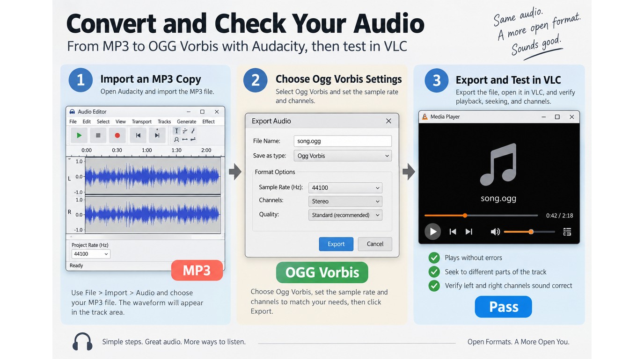
Task: Open the Project Rate 44100 dropdown
Action: click(91, 254)
